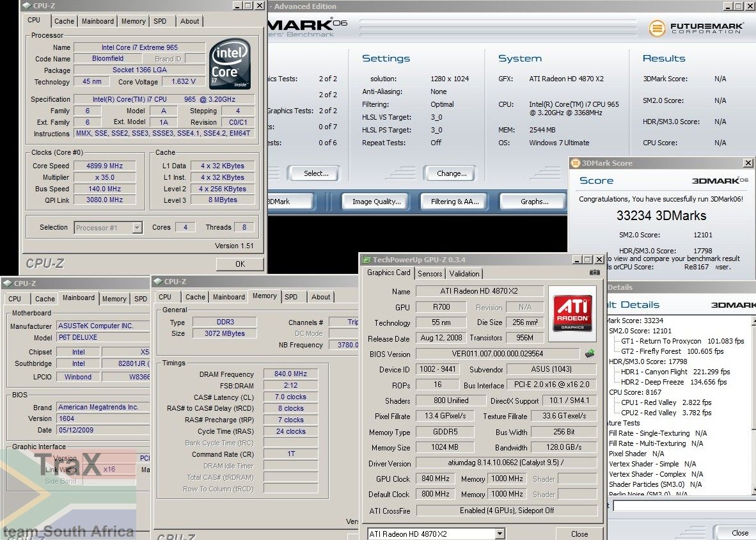Click the 33234 3DMarks score text
Image resolution: width=756 pixels, height=540 pixels.
(x=661, y=216)
